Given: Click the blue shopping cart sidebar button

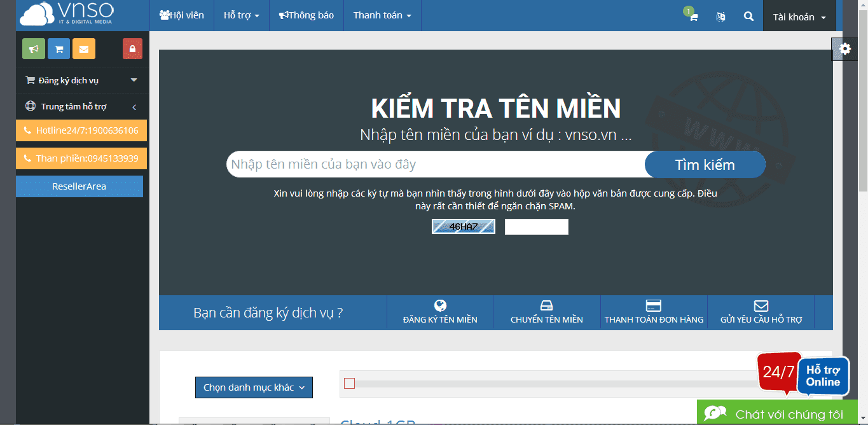Looking at the screenshot, I should 59,49.
